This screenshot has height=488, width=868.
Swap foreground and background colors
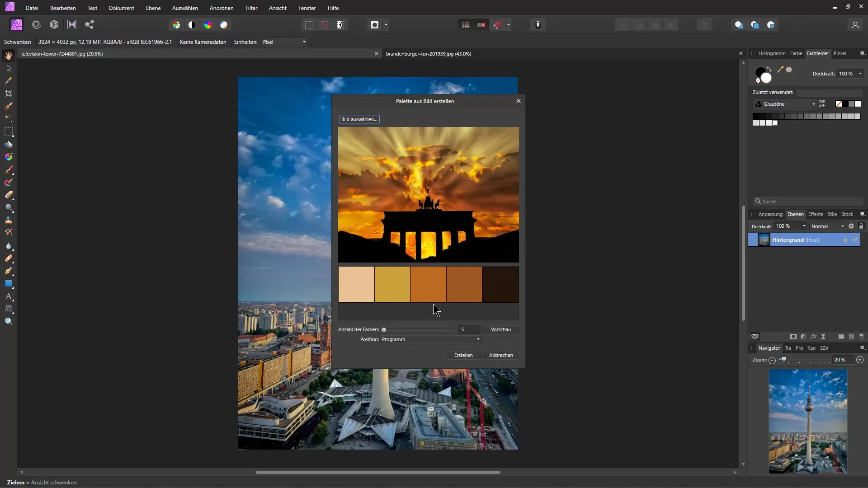769,69
